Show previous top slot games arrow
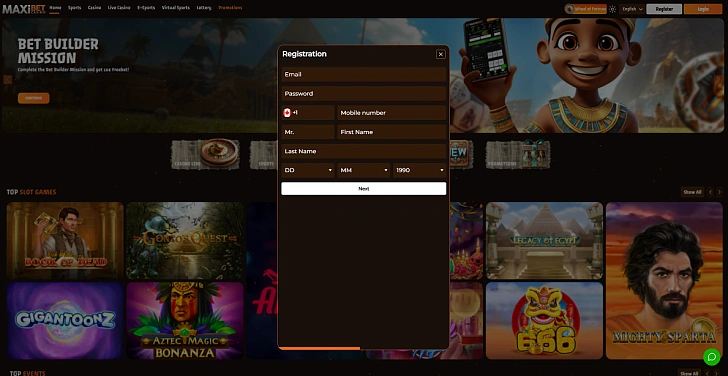Screen dimensions: 728x376 point(710,192)
